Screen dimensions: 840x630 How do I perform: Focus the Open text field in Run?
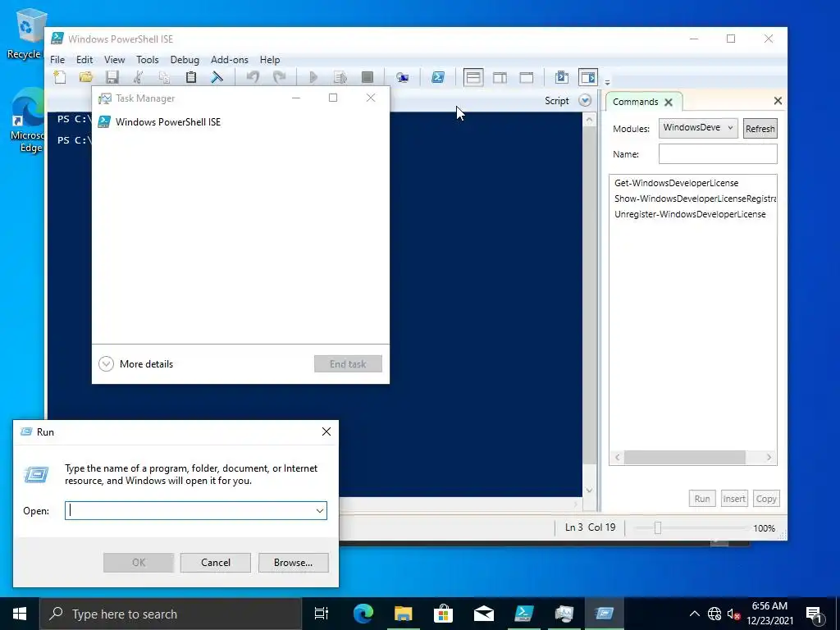click(x=196, y=510)
